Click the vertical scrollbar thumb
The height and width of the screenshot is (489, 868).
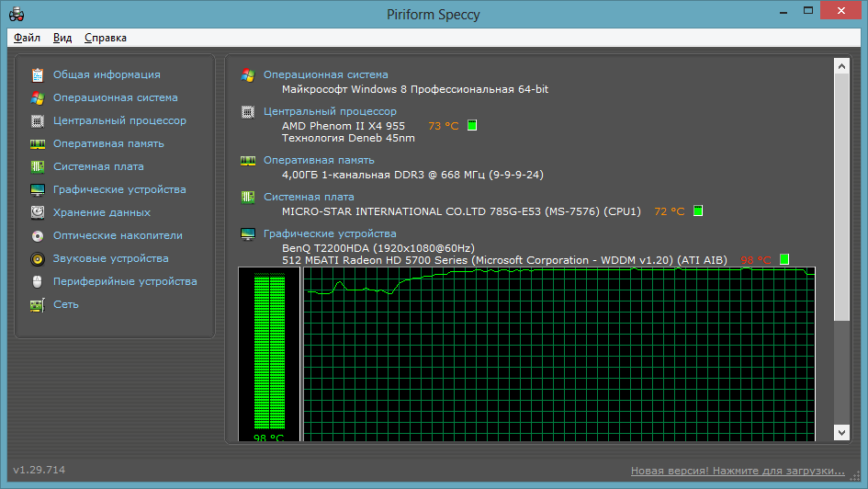841,197
